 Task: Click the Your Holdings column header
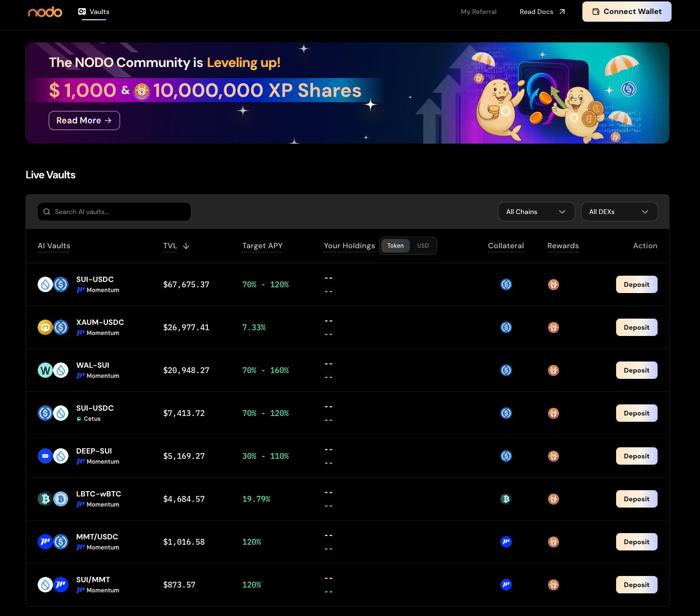349,246
